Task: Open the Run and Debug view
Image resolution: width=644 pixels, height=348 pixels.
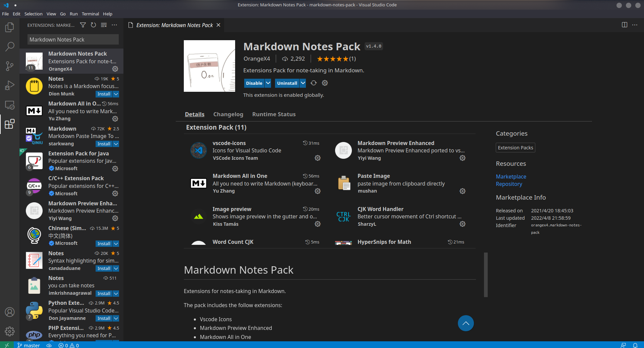Action: [x=10, y=85]
